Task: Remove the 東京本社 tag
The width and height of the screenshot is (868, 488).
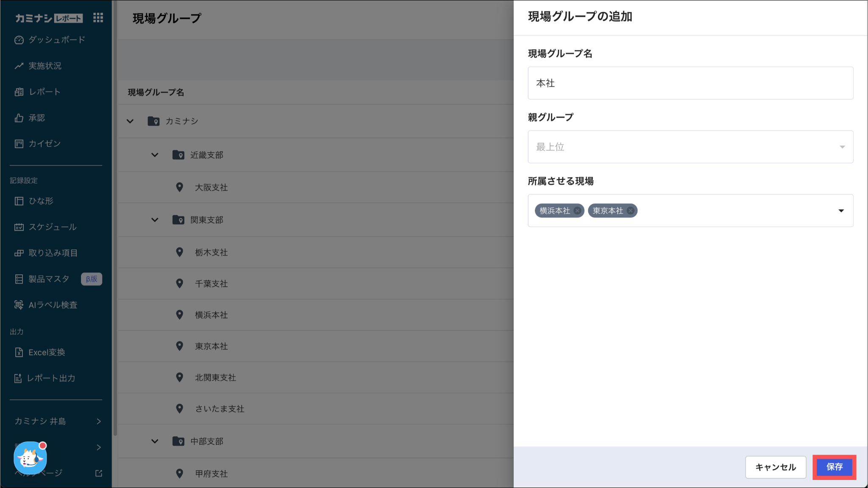Action: (x=631, y=211)
